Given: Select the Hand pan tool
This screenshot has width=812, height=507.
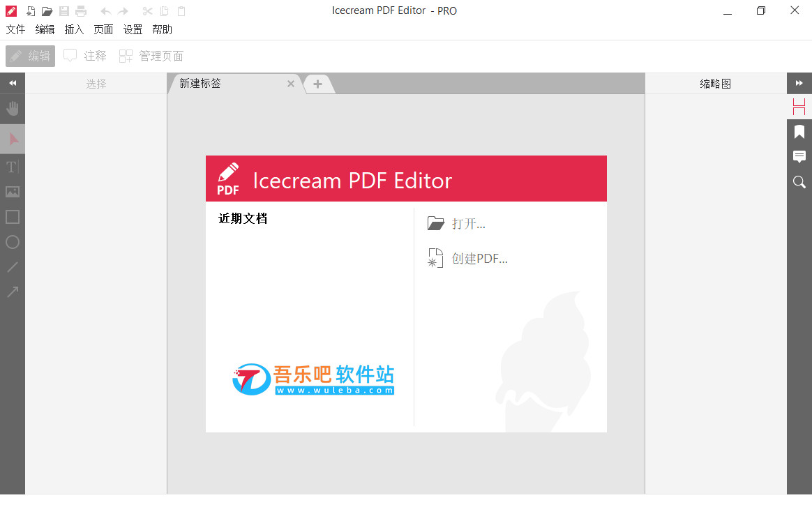Looking at the screenshot, I should tap(13, 108).
